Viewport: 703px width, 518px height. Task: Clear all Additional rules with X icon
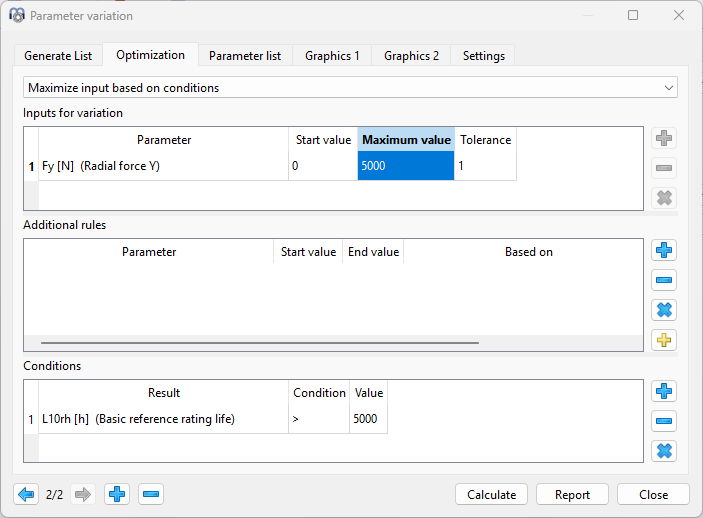tap(664, 310)
